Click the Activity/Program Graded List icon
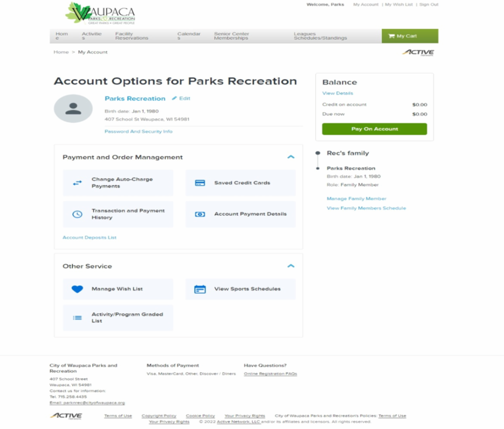 [77, 318]
